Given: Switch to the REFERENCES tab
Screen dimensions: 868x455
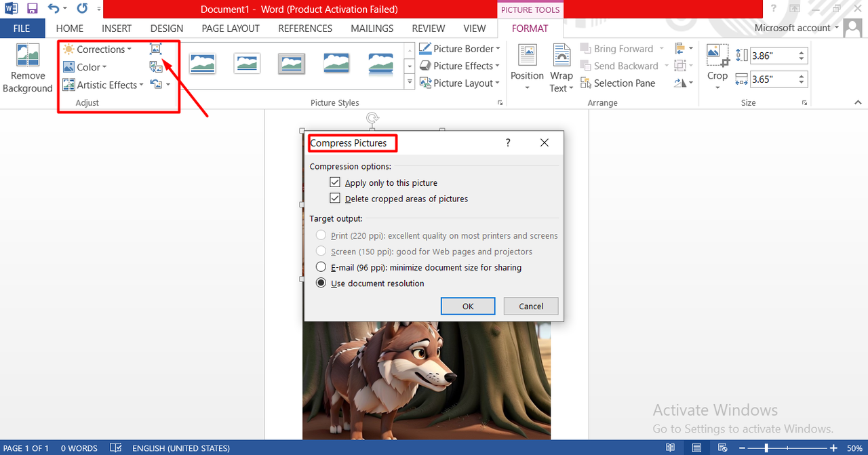Looking at the screenshot, I should pyautogui.click(x=305, y=28).
